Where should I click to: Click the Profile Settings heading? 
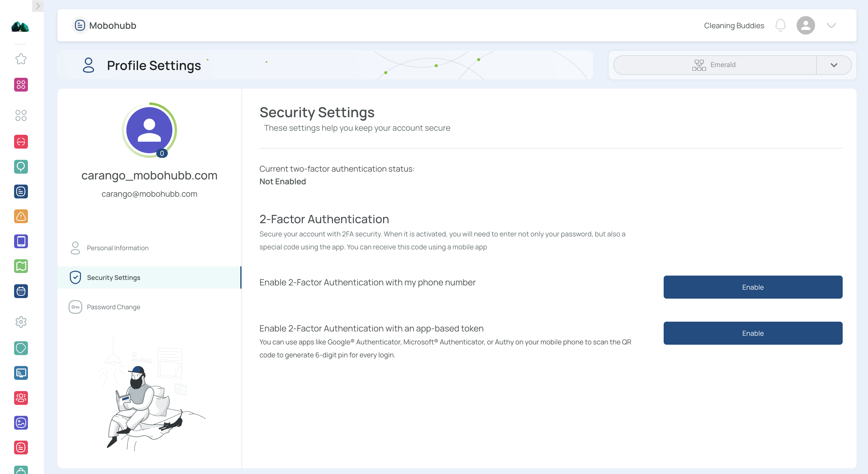point(154,65)
